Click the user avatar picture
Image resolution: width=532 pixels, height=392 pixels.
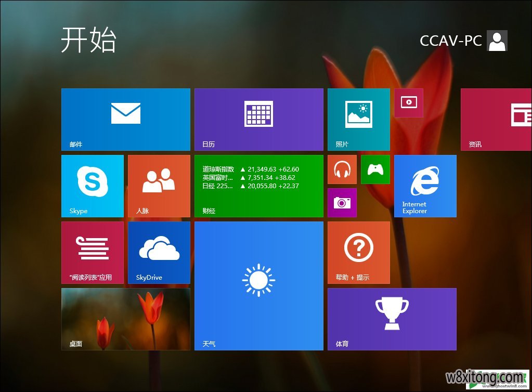(x=497, y=41)
